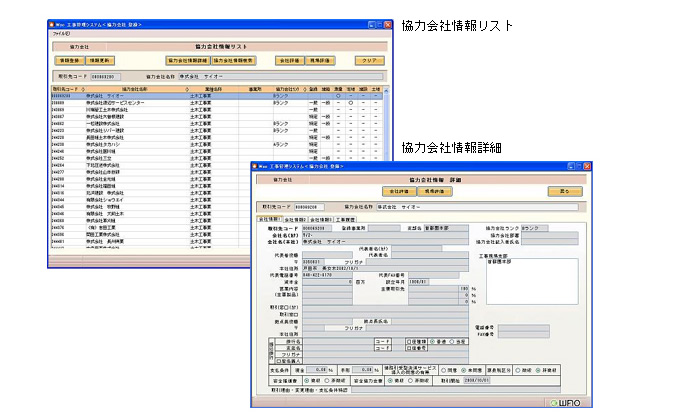Open the ファイル menu
The image size is (680, 420).
(60, 33)
